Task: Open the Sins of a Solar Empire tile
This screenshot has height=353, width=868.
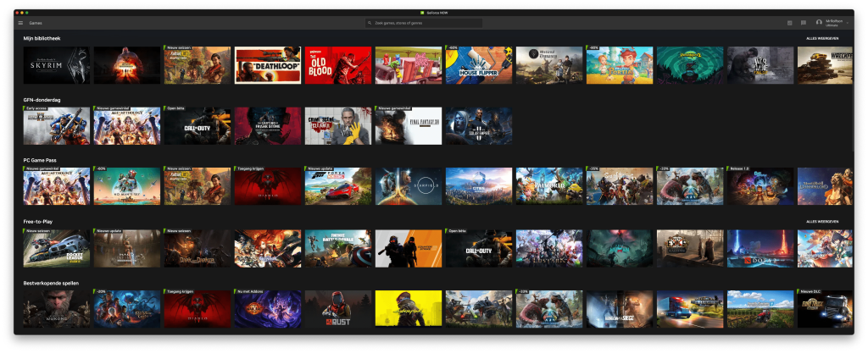Action: (479, 126)
